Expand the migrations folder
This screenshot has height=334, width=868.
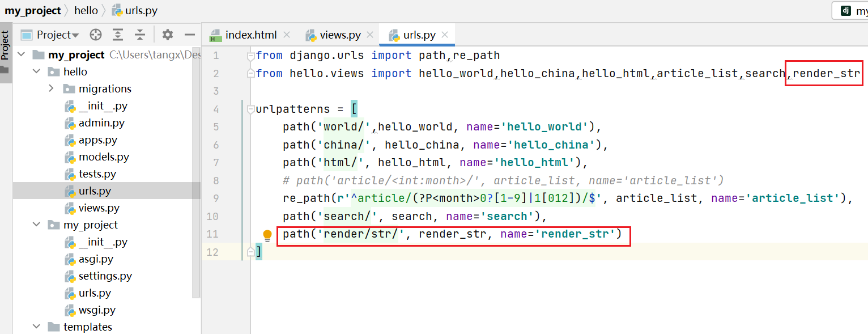pos(51,88)
